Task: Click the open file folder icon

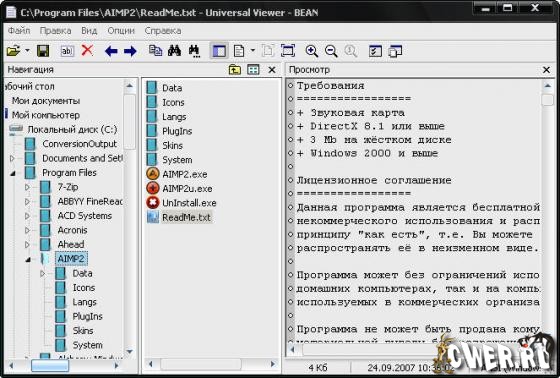Action: click(x=13, y=51)
